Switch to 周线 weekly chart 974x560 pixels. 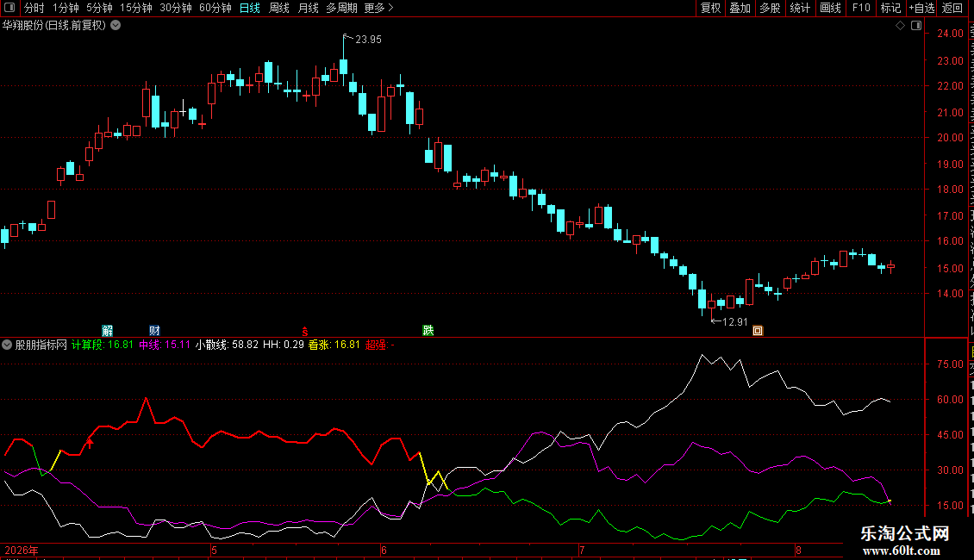coord(279,8)
